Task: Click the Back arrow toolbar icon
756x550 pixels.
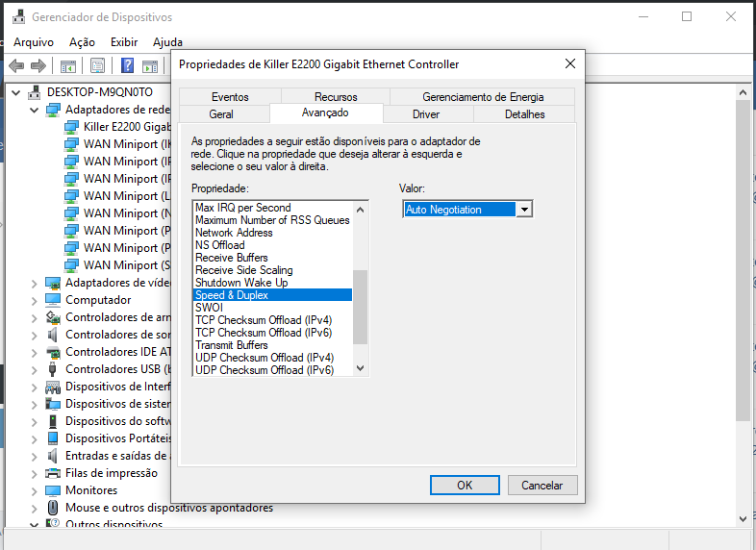Action: click(x=16, y=65)
